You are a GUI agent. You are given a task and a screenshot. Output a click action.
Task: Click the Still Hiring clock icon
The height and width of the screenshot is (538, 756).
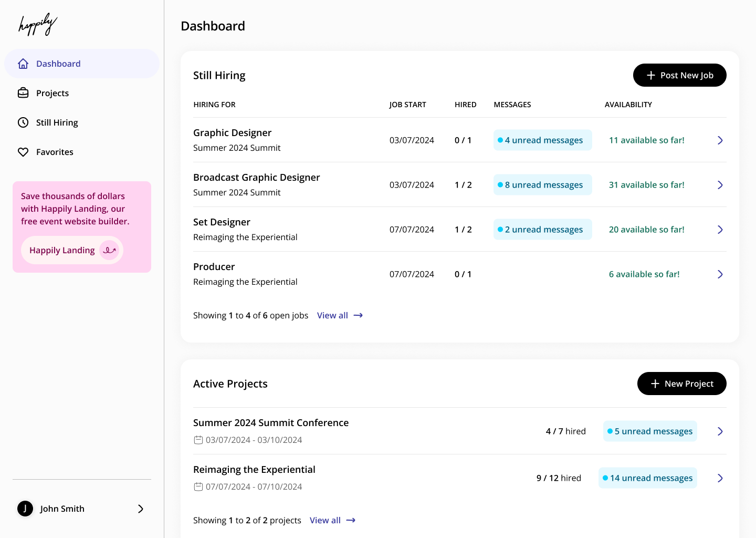[23, 122]
